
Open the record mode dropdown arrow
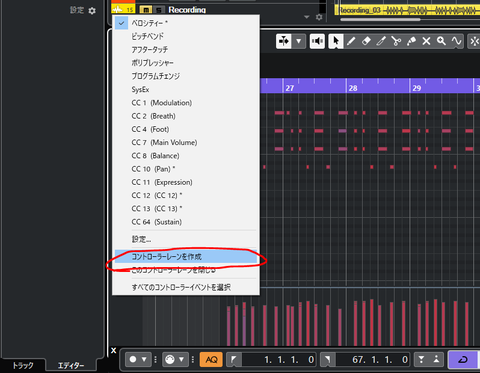[144, 359]
